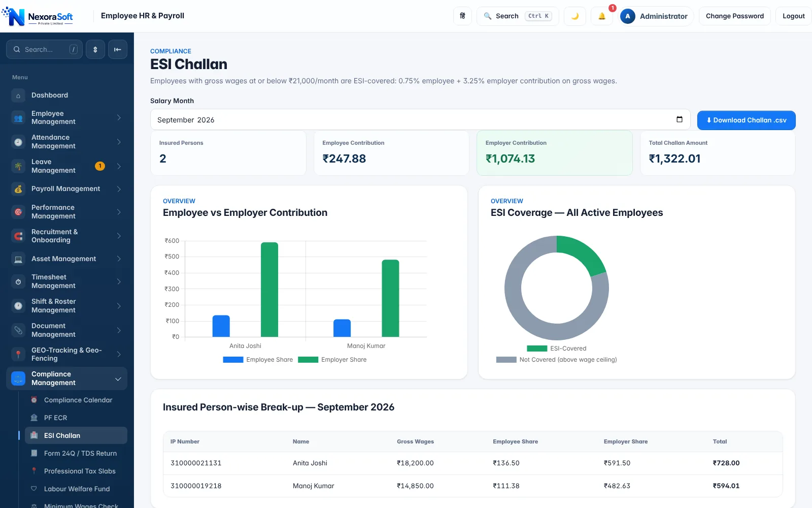Click Change Password button
The image size is (812, 508).
click(x=734, y=16)
